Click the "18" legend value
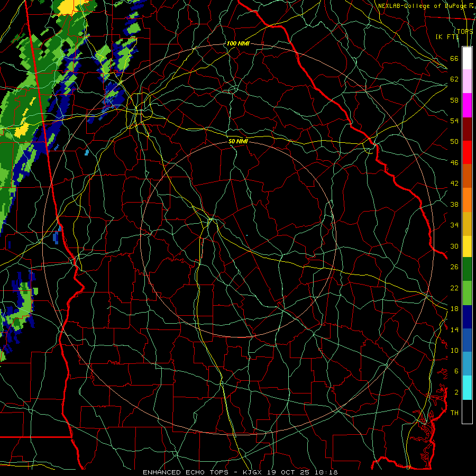 point(454,309)
